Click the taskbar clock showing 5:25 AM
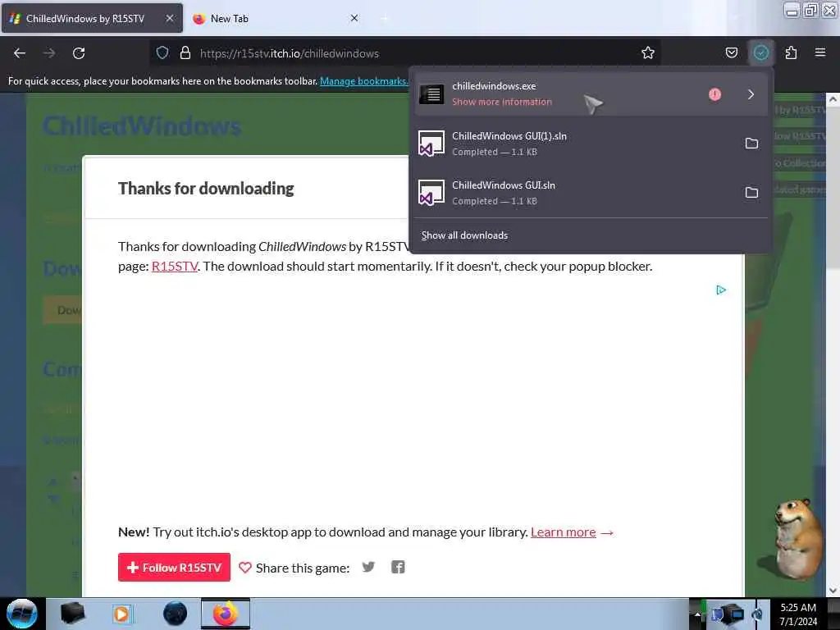The image size is (840, 630). pyautogui.click(x=798, y=614)
